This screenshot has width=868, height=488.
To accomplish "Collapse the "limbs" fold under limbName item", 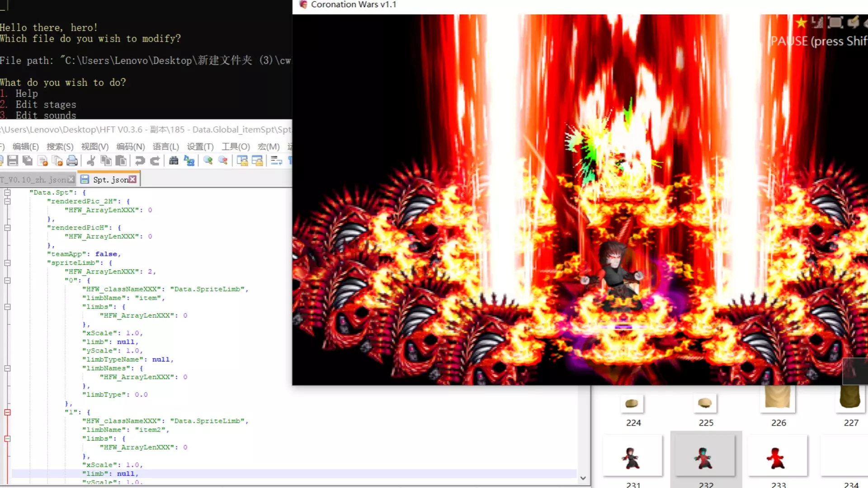I will 7,307.
